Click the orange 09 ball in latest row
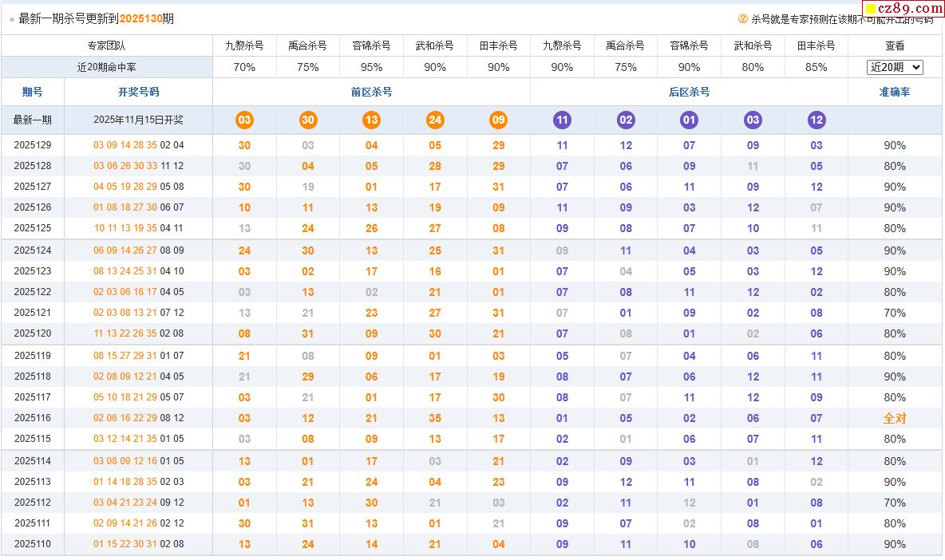Viewport: 945px width, 560px height. 499,120
